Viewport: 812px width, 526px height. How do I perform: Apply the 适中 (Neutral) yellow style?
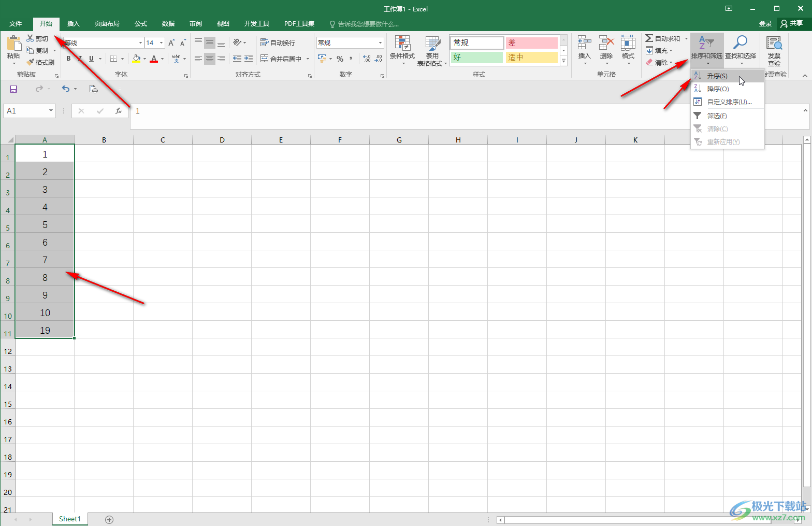pos(532,58)
